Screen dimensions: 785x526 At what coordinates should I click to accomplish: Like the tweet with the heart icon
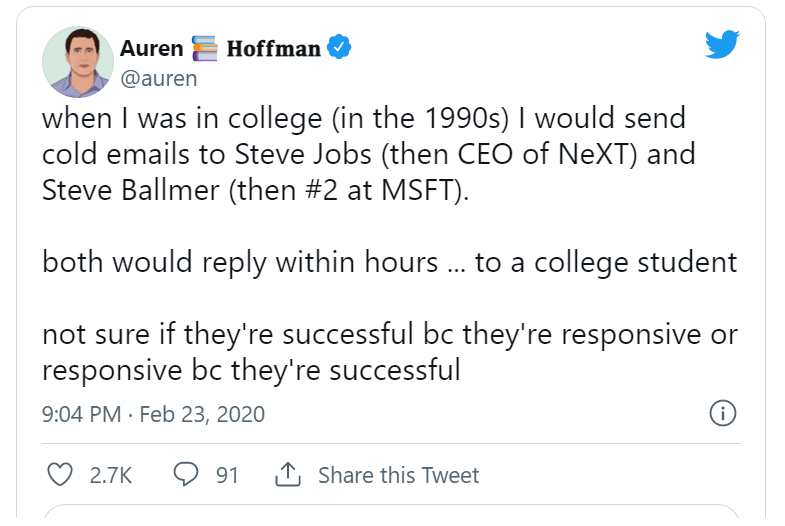coord(61,474)
